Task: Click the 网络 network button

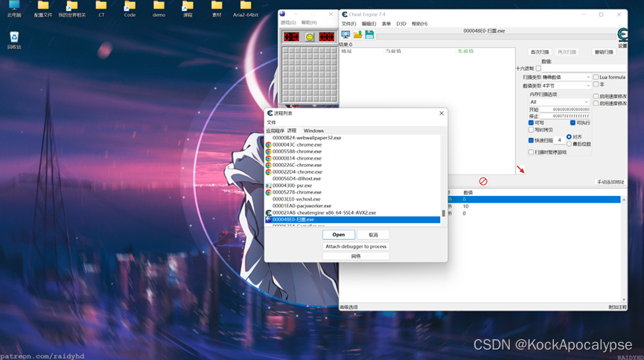Action: [356, 256]
